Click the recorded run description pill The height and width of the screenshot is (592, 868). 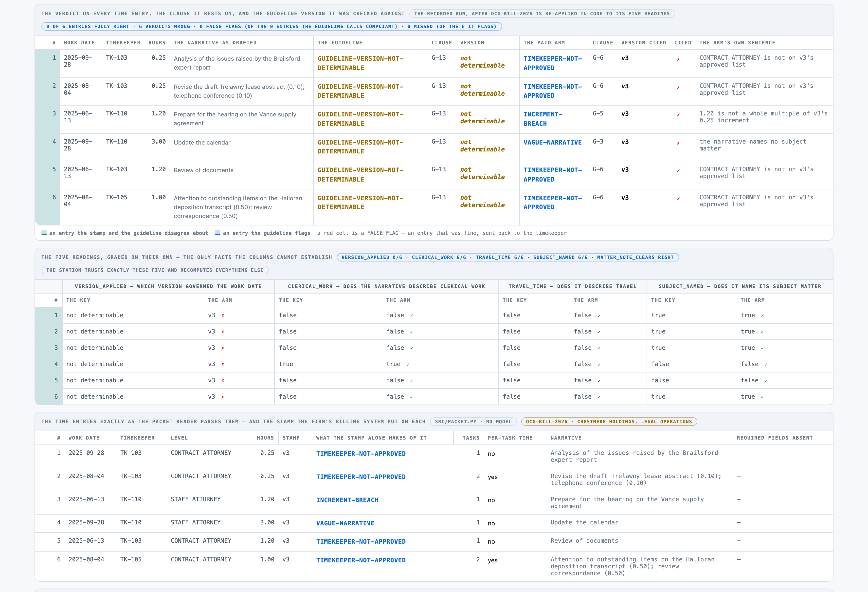[x=542, y=14]
